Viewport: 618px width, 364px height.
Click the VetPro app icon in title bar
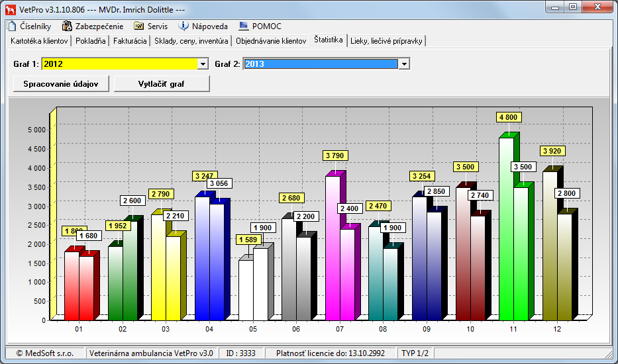pos(11,9)
